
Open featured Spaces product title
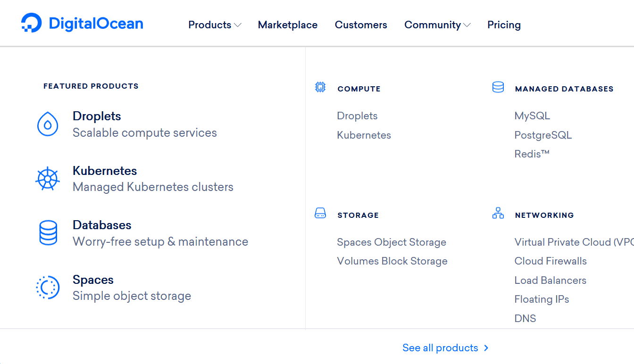(x=93, y=280)
